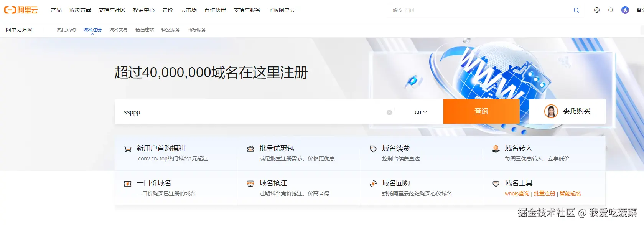Click the 域名回购 icon
Viewport: 644px width, 225px height.
[373, 184]
